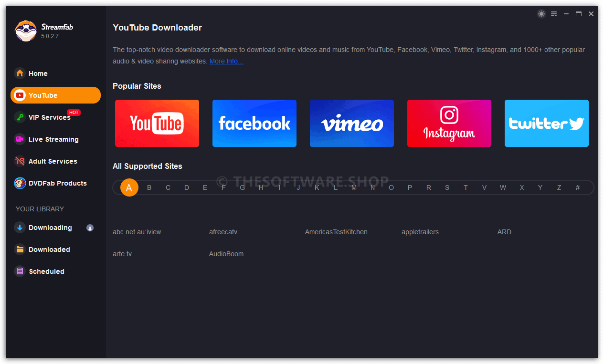Click the Adult Services 18 icon
The height and width of the screenshot is (364, 604).
[x=20, y=161]
